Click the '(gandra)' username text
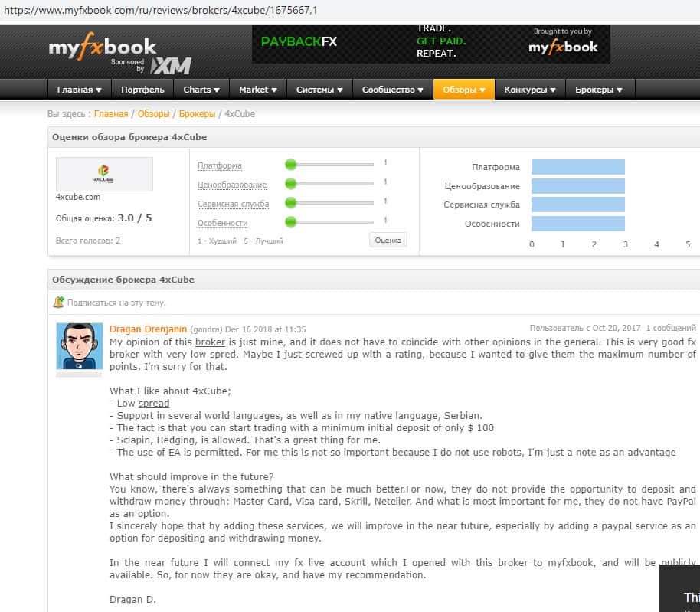Image resolution: width=700 pixels, height=612 pixels. 206,329
